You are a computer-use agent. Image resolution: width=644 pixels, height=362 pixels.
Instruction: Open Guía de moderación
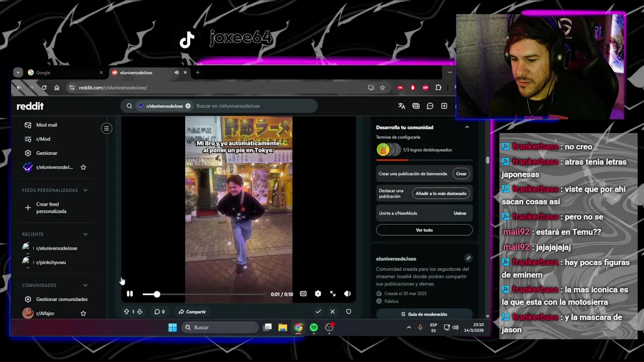pos(424,314)
